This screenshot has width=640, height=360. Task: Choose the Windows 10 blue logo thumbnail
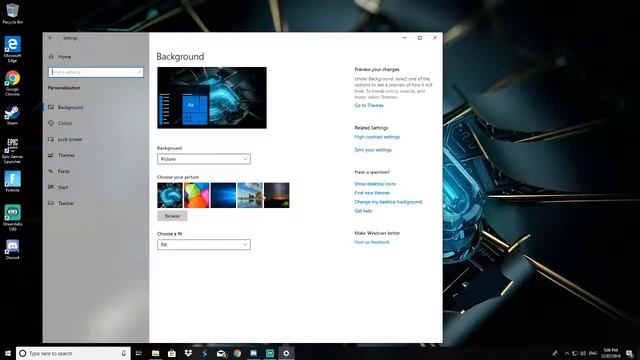223,195
